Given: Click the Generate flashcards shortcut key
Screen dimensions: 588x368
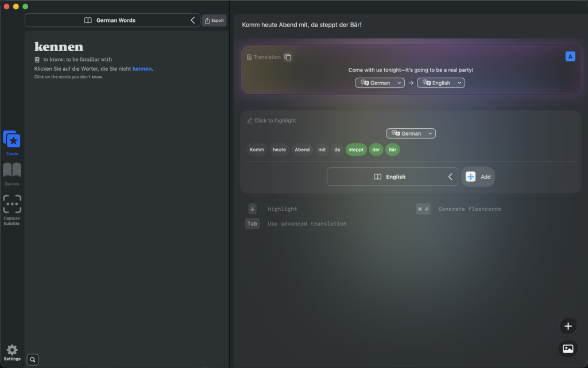Looking at the screenshot, I should [x=423, y=209].
